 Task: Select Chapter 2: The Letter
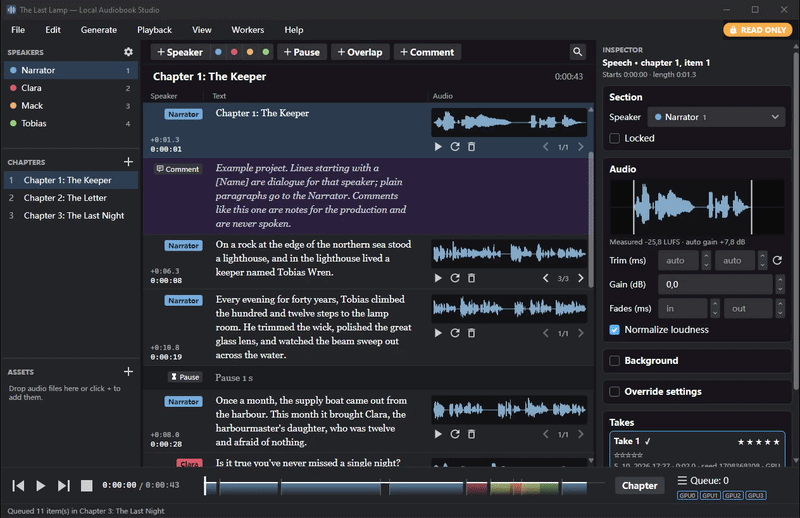pyautogui.click(x=65, y=198)
